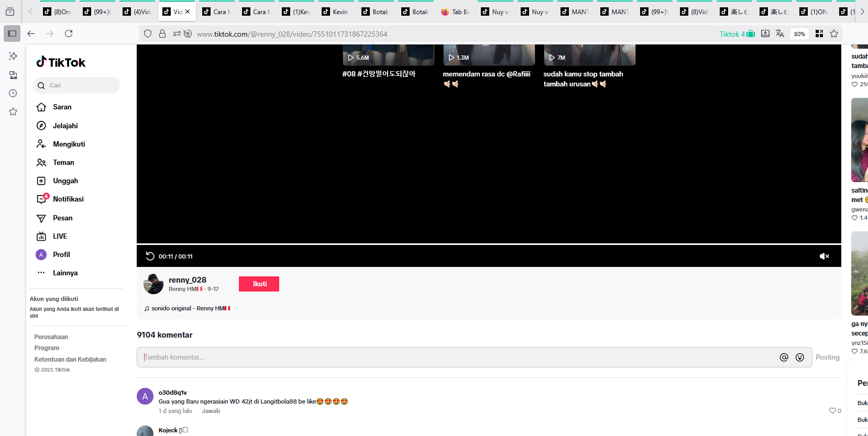Open the o30d8q1v commenter name
The width and height of the screenshot is (868, 436).
point(173,393)
